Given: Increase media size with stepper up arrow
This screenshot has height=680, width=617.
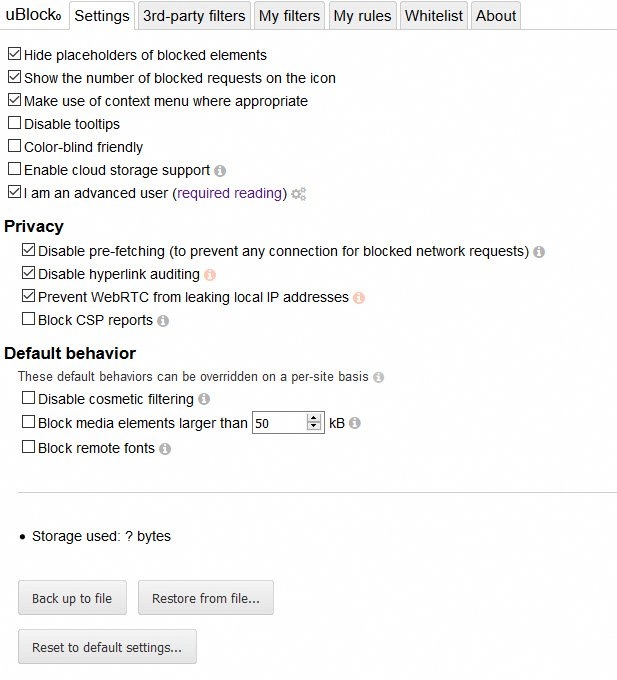Looking at the screenshot, I should (314, 418).
